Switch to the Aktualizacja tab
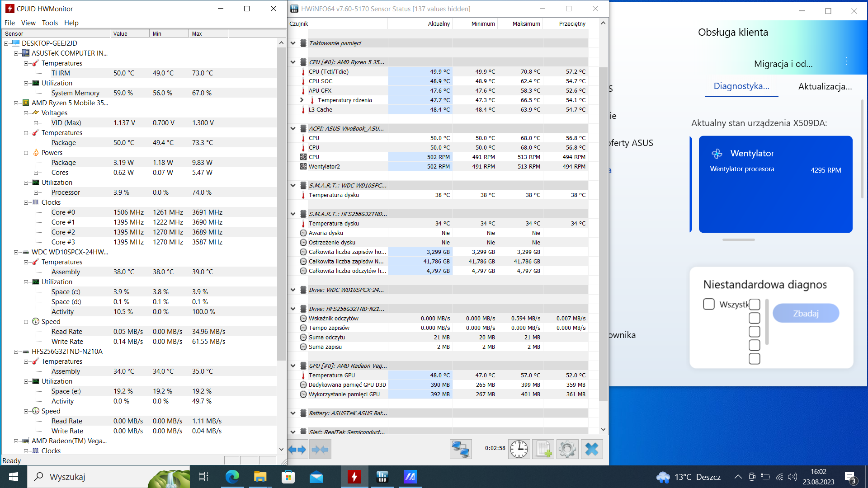The image size is (868, 488). tap(825, 86)
